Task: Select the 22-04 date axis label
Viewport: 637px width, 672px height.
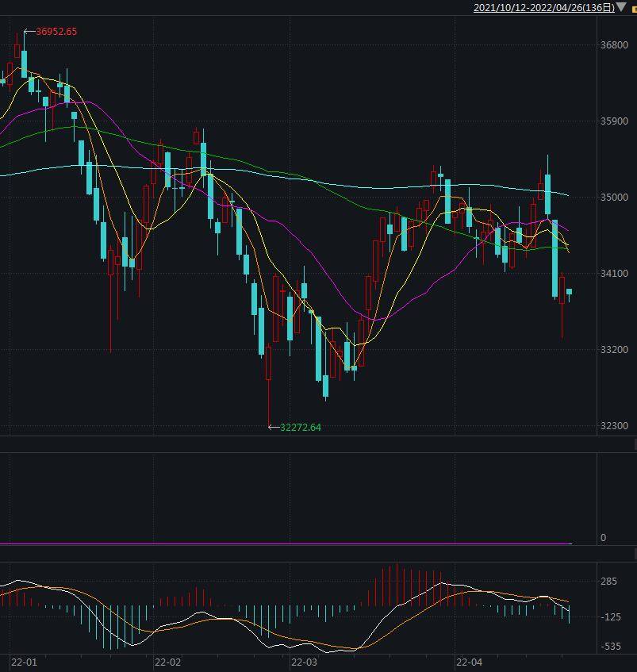Action: pos(469,662)
